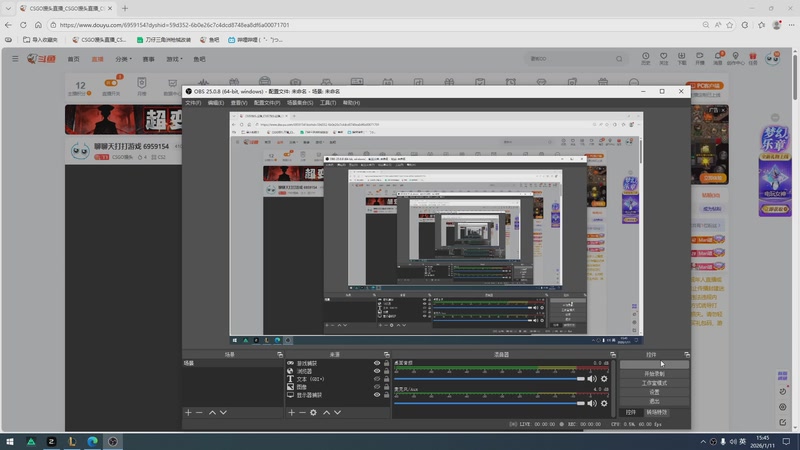800x450 pixels.
Task: Open Mic/Aux audio settings gear
Action: 604,404
